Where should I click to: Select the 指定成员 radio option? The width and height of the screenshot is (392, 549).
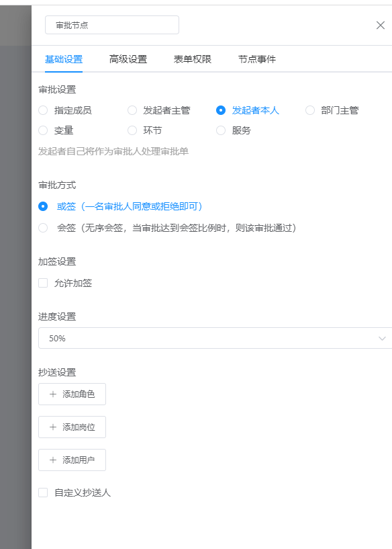coord(43,110)
